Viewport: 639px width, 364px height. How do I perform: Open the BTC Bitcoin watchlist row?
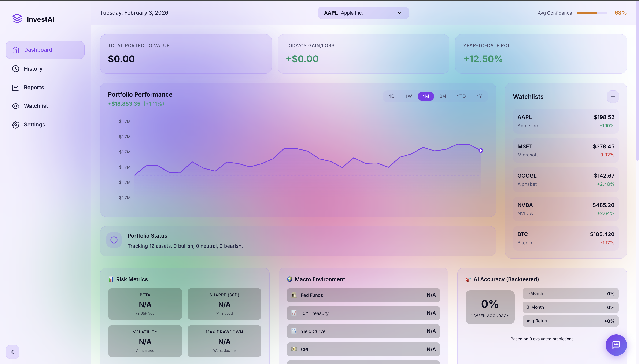coord(565,238)
